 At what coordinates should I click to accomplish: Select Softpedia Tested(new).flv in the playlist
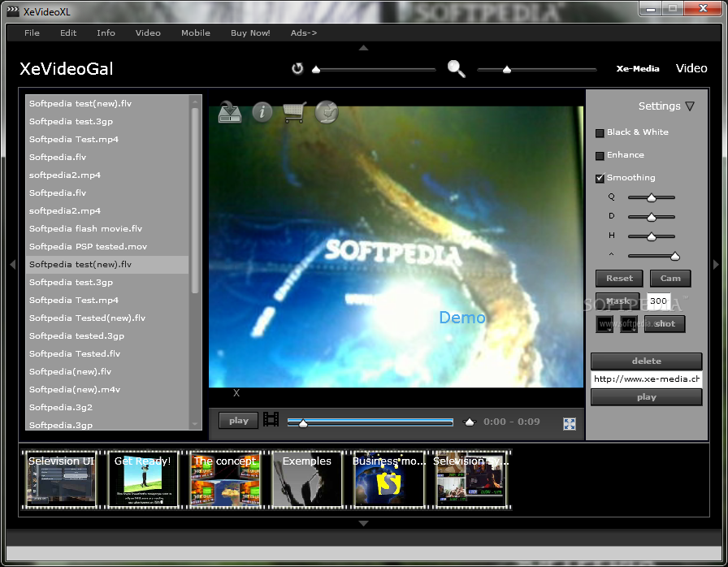[107, 318]
